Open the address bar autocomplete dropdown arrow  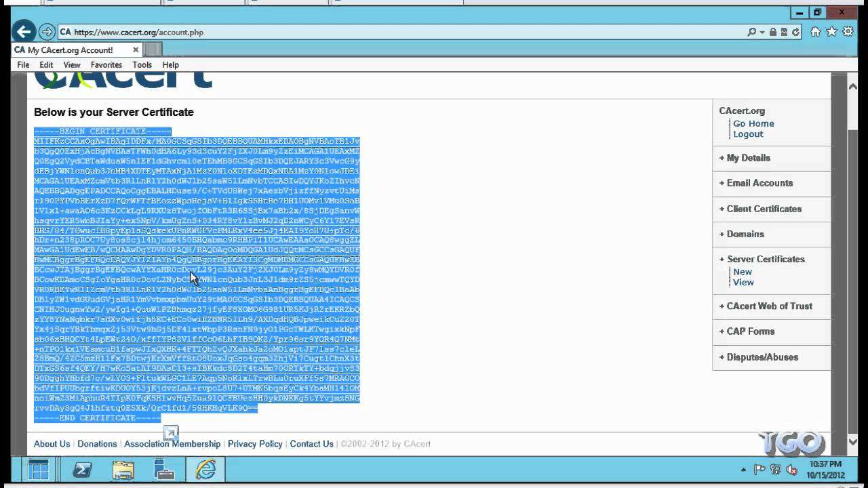762,32
